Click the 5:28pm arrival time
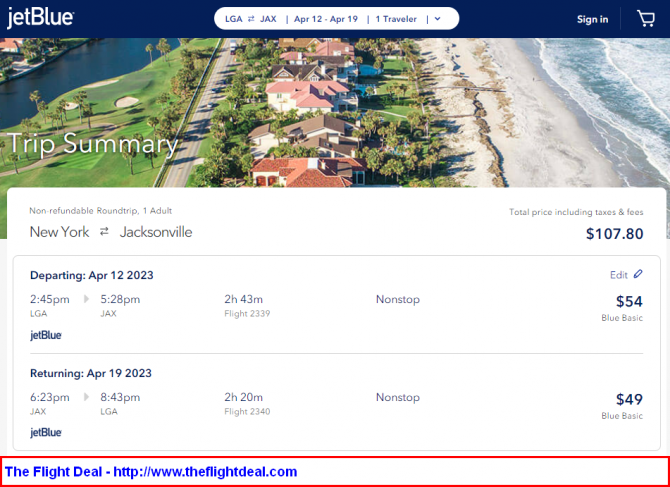Viewport: 670px width, 487px height. (x=120, y=299)
